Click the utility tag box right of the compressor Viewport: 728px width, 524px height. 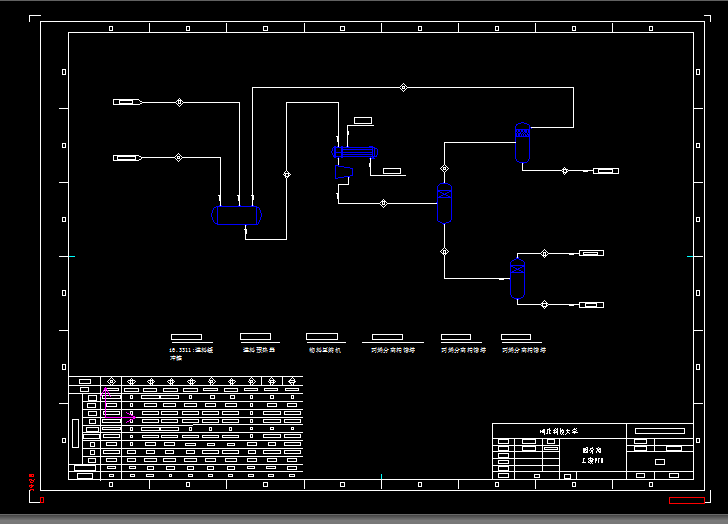tap(392, 171)
